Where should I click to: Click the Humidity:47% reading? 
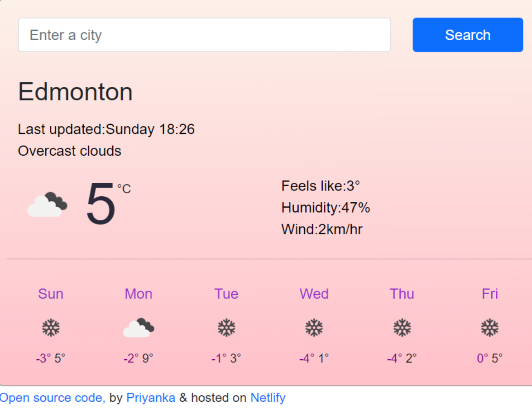(x=326, y=208)
